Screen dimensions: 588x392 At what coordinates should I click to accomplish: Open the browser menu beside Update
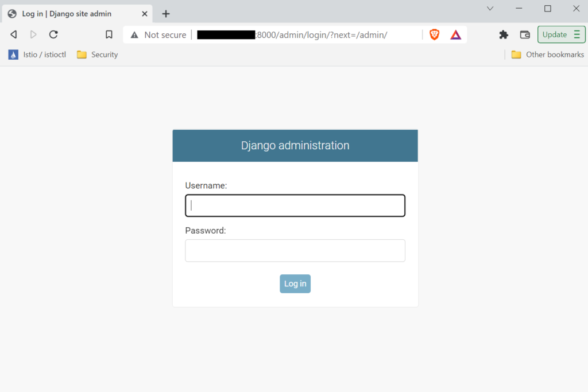click(576, 34)
